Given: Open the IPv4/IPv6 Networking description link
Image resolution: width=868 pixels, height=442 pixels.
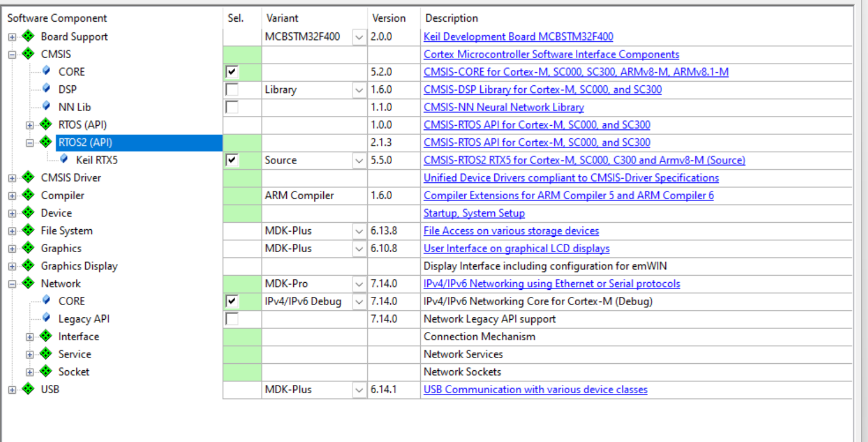Looking at the screenshot, I should pyautogui.click(x=552, y=283).
